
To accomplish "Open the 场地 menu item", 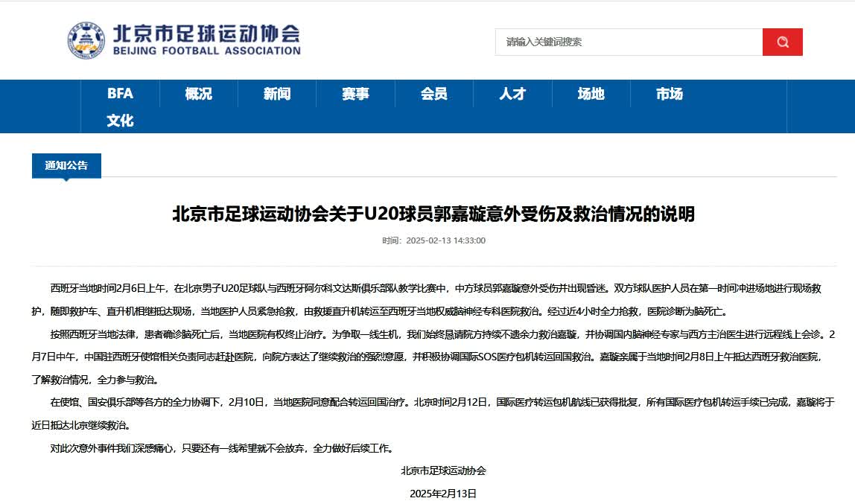I will 591,94.
